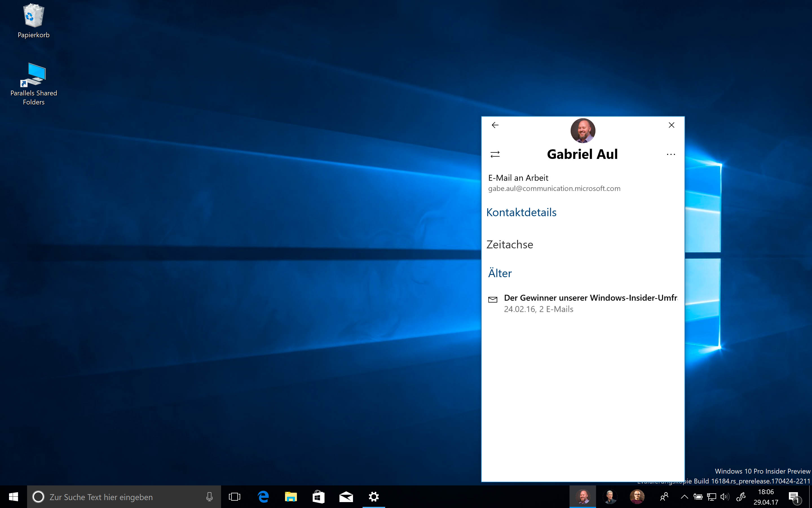
Task: Open third pinned contact wearing glasses
Action: (637, 497)
